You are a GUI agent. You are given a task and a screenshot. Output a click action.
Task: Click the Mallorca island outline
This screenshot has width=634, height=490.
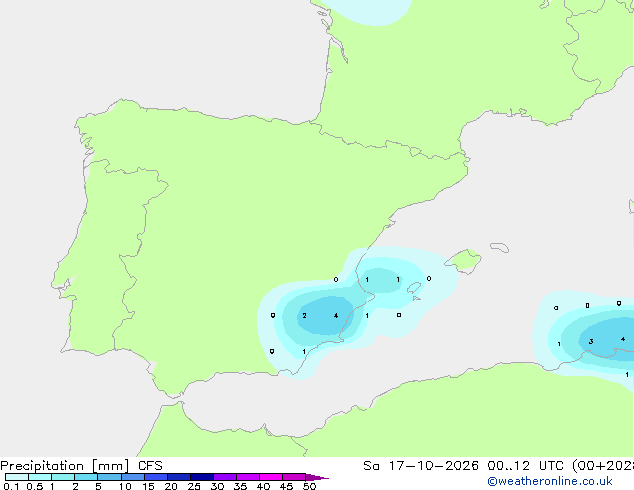pyautogui.click(x=463, y=261)
